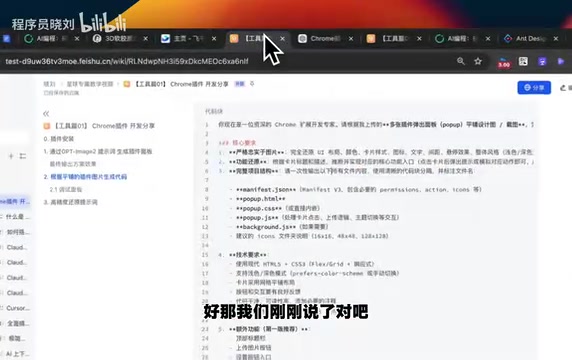The image size is (572, 360).
Task: Jump to outline sub-item 插件输出方案效果
Action: point(73,164)
